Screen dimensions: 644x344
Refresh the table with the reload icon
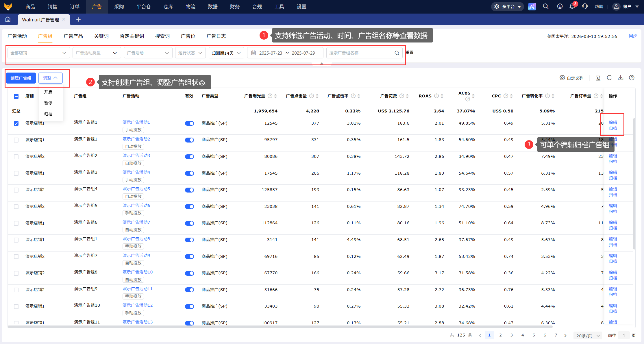[609, 78]
